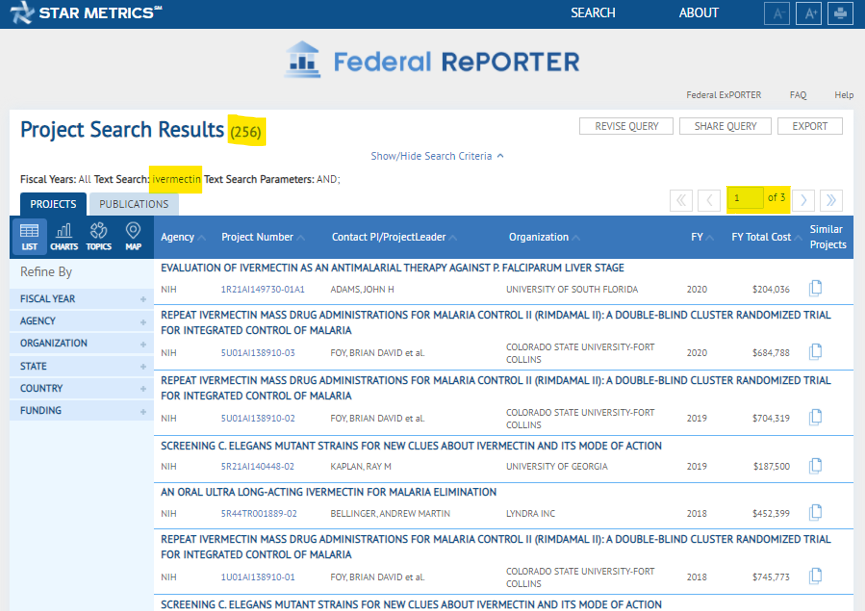Click cost value $452,399
The width and height of the screenshot is (865, 611).
pos(771,513)
